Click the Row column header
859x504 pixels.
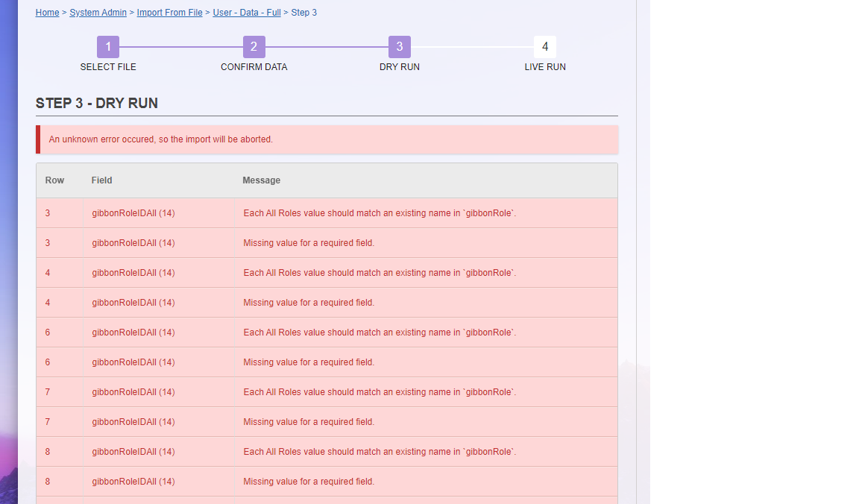54,180
